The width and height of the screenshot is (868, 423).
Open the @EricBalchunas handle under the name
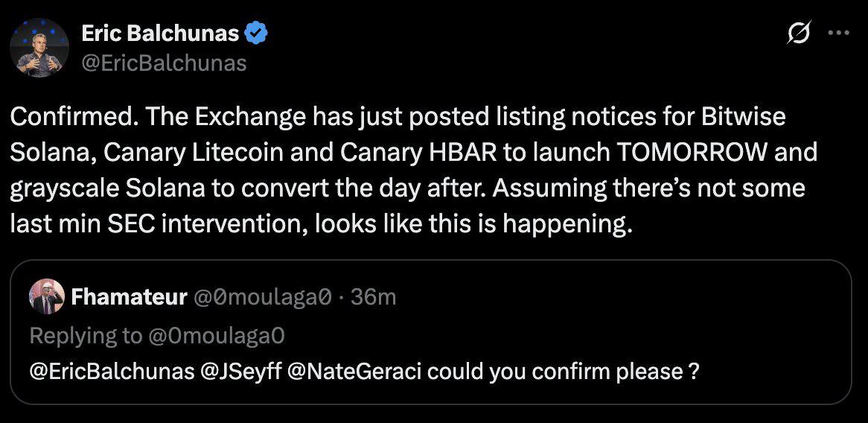click(162, 63)
